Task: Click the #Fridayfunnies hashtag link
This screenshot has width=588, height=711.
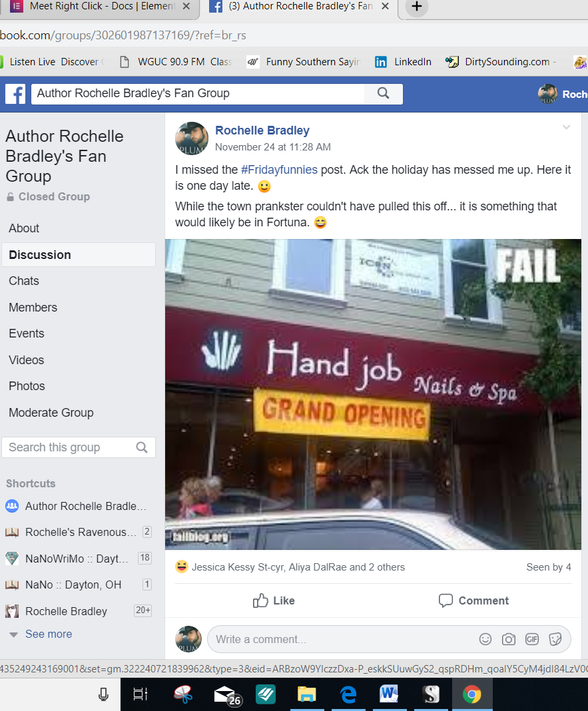Action: 279,170
